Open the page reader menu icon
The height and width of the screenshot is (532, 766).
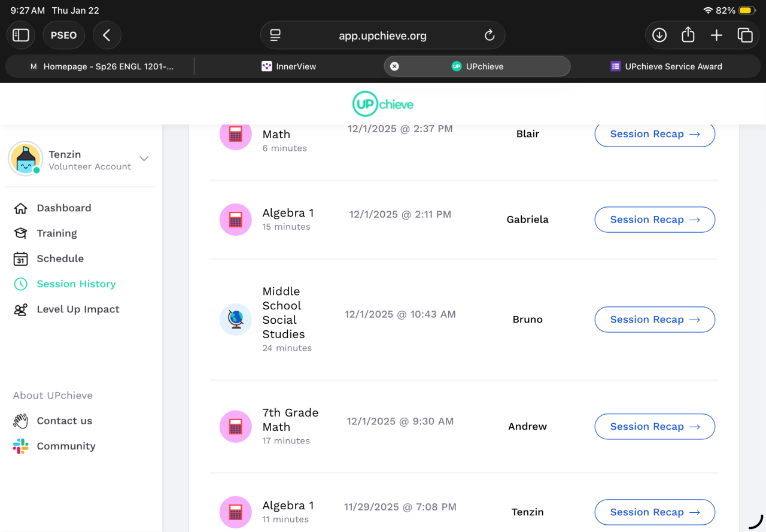pyautogui.click(x=275, y=35)
